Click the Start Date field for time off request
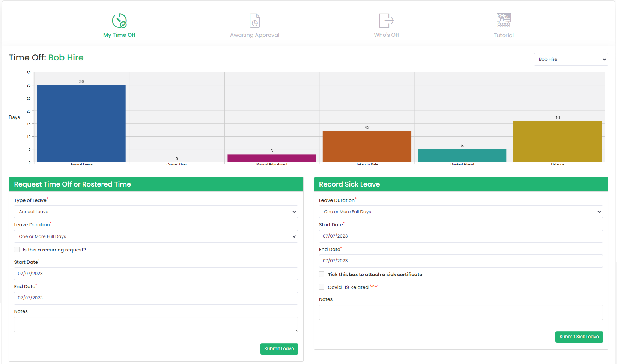 tap(156, 274)
